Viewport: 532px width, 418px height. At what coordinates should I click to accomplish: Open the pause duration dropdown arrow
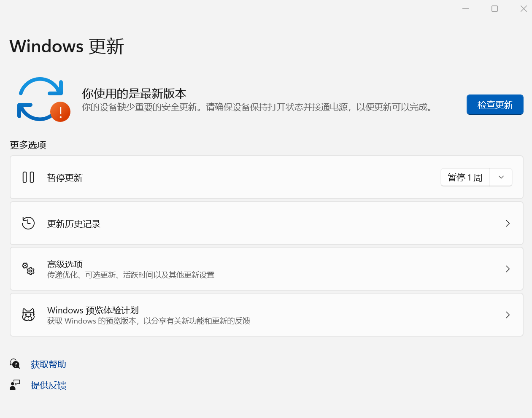tap(501, 177)
